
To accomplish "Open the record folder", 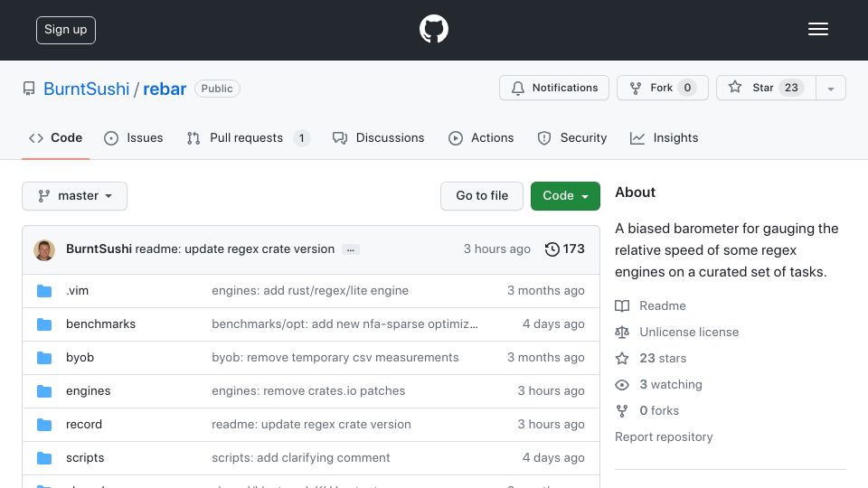I will coord(83,425).
